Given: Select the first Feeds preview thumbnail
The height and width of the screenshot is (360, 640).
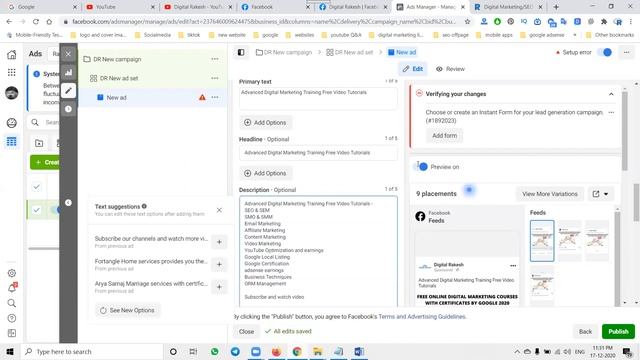Looking at the screenshot, I should pyautogui.click(x=542, y=240).
